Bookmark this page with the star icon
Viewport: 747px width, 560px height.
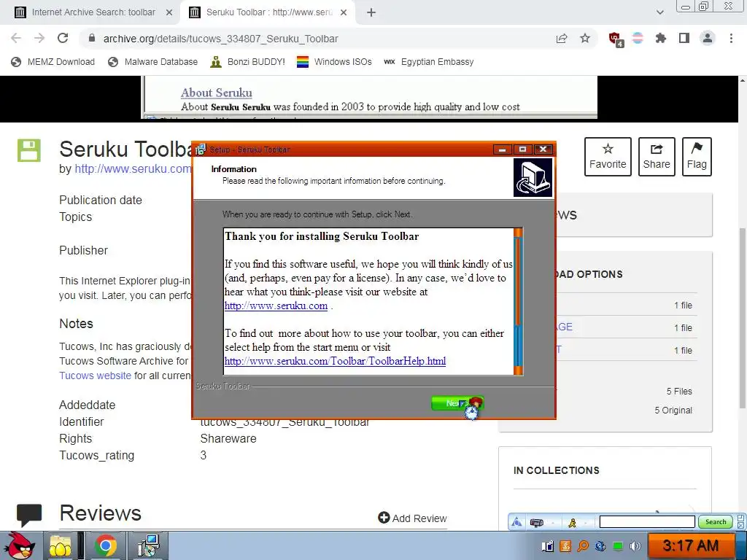tap(585, 39)
